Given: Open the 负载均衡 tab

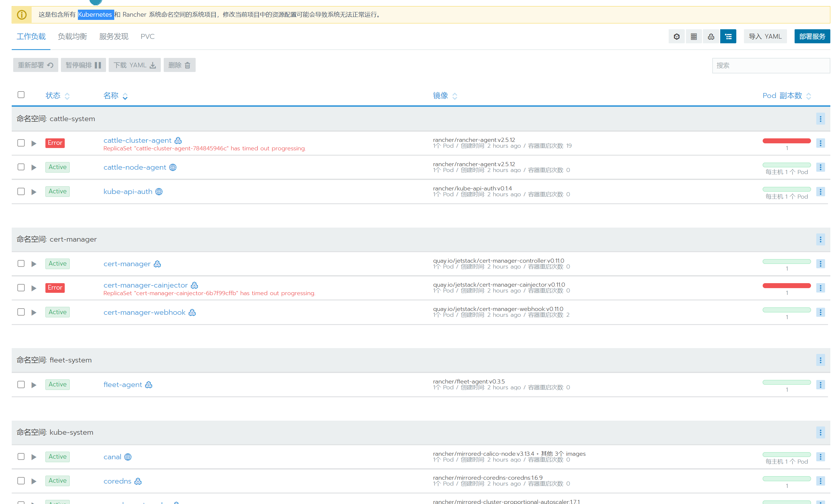Looking at the screenshot, I should (x=72, y=36).
